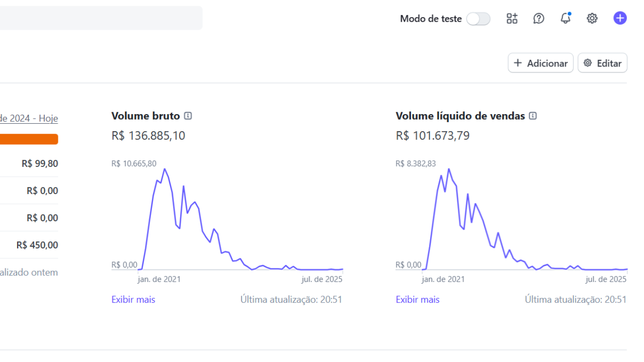Viewport: 644px width, 362px height.
Task: Click the R$ 101.673,79 total value
Action: pos(433,136)
